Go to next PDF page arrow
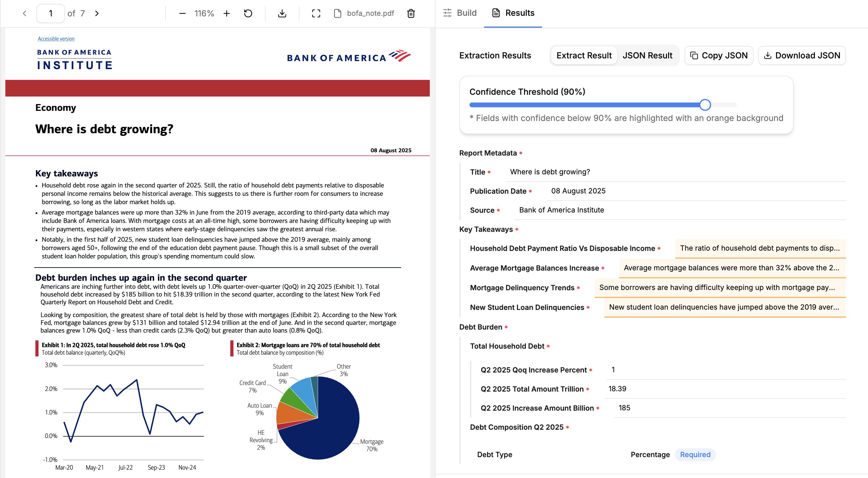This screenshot has width=868, height=478. [97, 13]
